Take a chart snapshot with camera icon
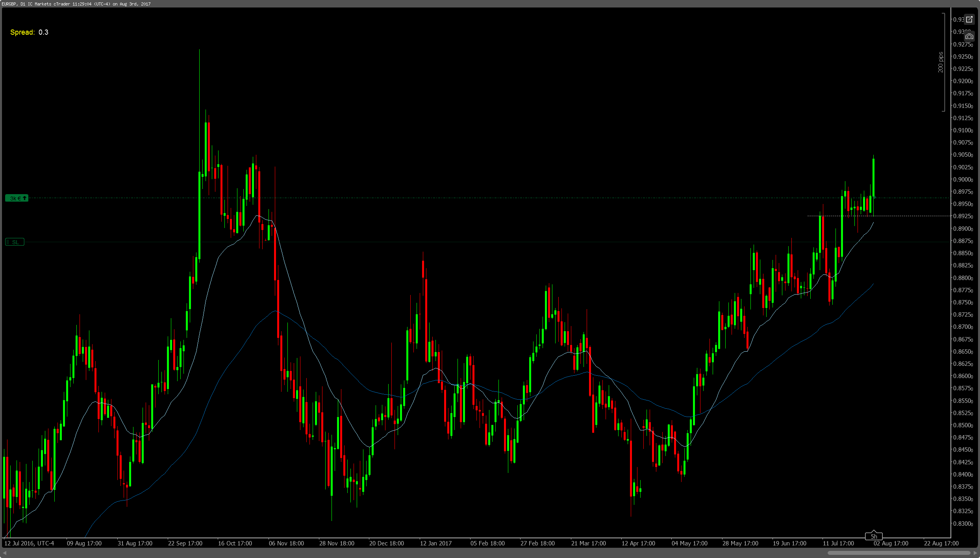980x558 pixels. click(969, 36)
